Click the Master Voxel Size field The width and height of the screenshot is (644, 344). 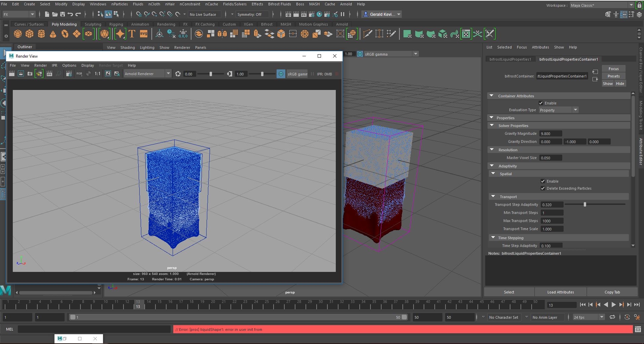pyautogui.click(x=550, y=158)
